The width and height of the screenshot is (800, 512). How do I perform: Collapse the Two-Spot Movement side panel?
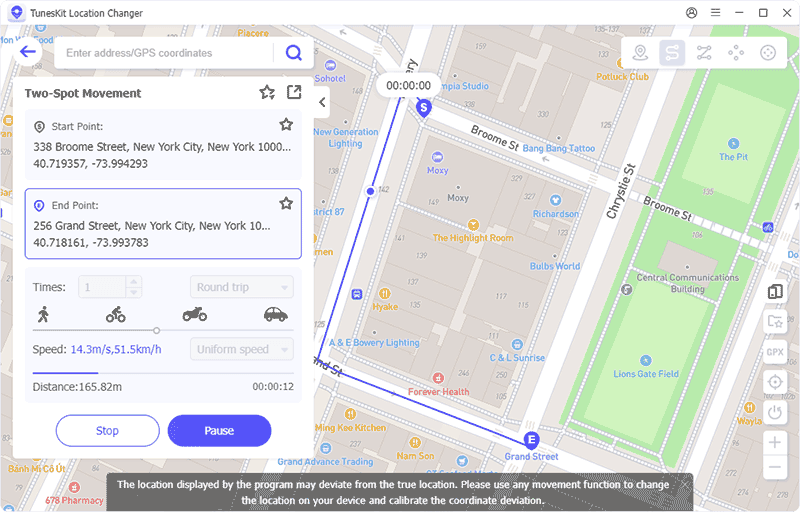[322, 102]
